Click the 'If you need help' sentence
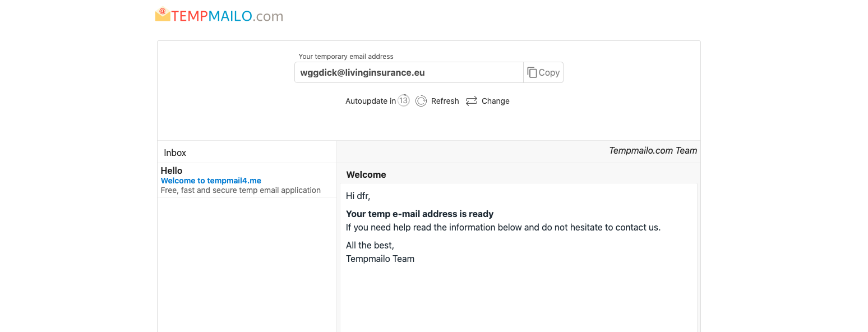Screen dimensions: 868x332 [504, 227]
